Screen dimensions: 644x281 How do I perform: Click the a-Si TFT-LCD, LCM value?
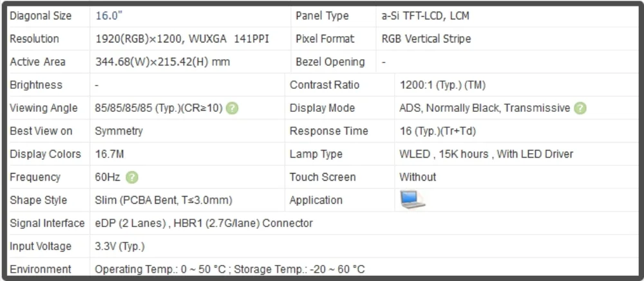pos(425,16)
